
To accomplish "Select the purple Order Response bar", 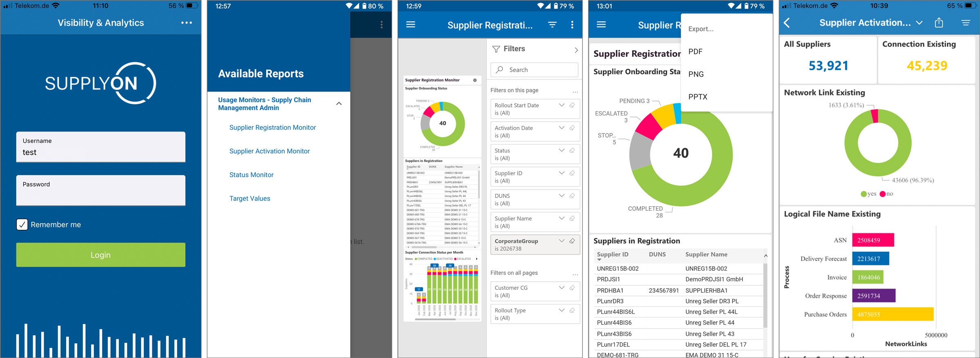I will tap(873, 296).
